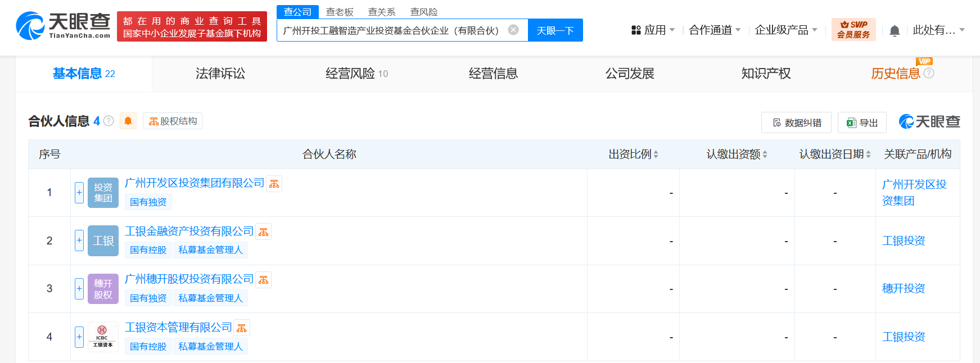Screen dimensions: 980x363
Task: Open equity chart icon beside 广州开发区投资集团有限公司
Action: pos(274,184)
